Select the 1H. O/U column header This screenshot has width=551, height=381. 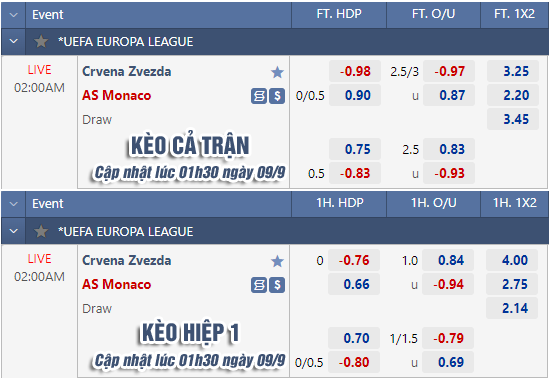pyautogui.click(x=434, y=203)
